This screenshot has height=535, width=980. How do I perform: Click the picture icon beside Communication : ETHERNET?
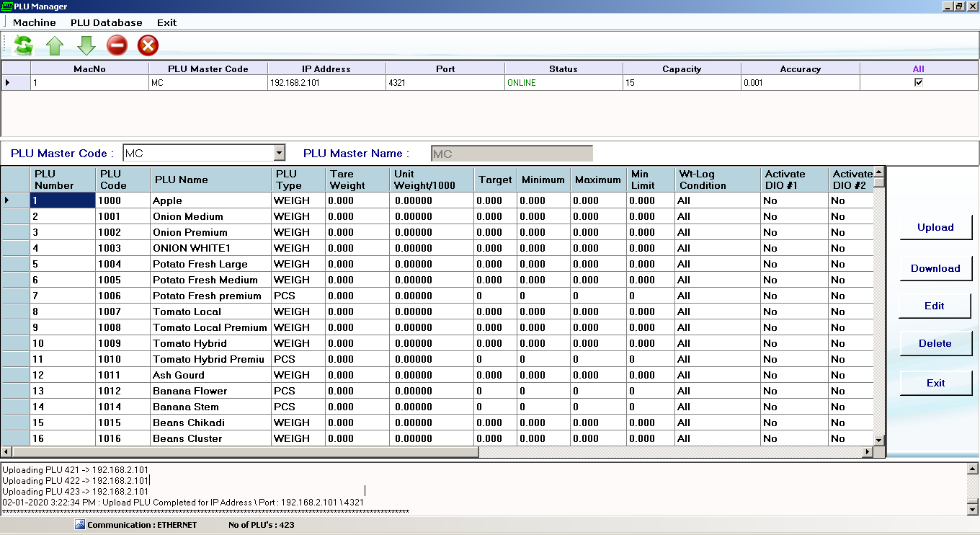tap(80, 524)
